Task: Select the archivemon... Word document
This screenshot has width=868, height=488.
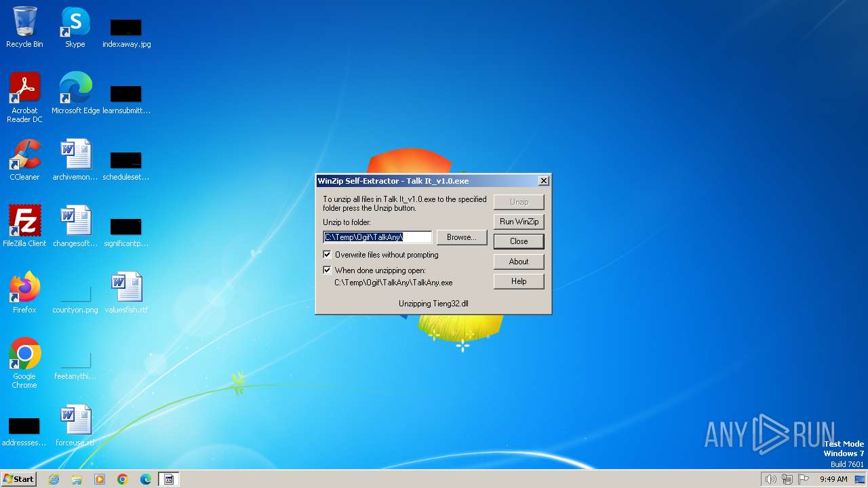Action: (x=75, y=160)
